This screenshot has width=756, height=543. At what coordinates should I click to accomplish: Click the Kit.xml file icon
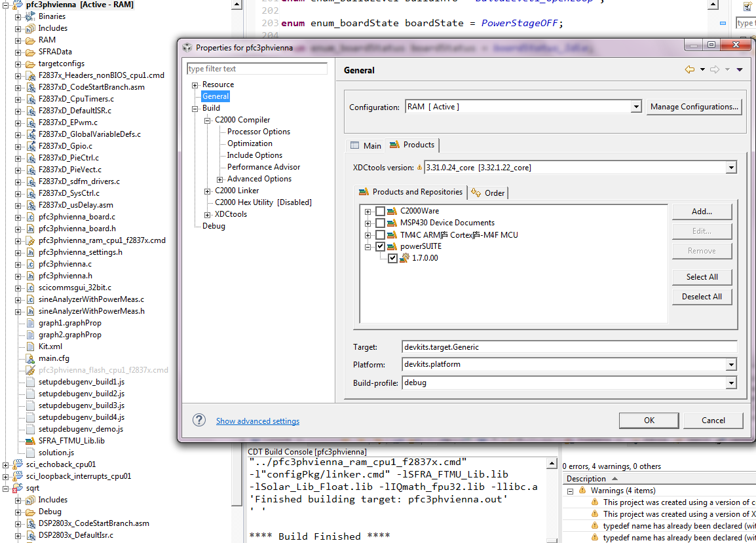point(30,346)
